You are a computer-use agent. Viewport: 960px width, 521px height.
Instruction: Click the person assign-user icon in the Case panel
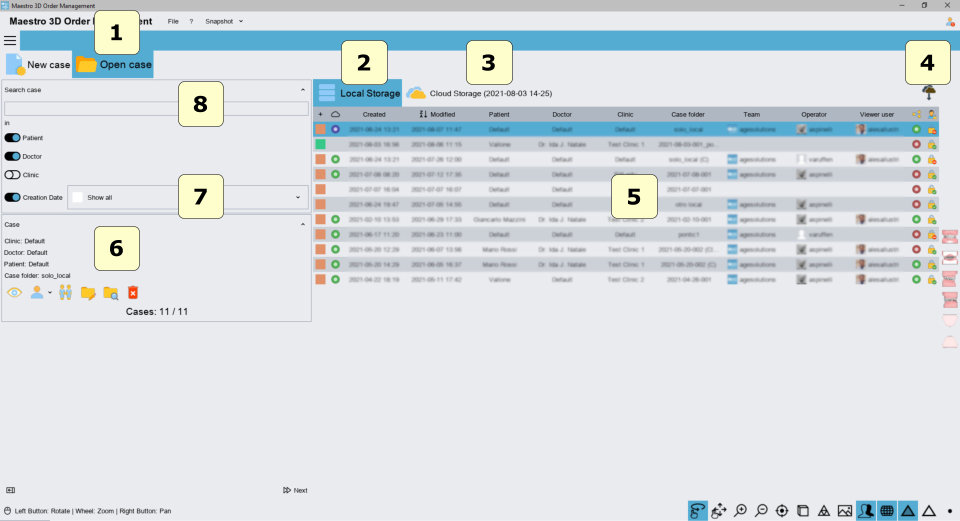(x=37, y=292)
